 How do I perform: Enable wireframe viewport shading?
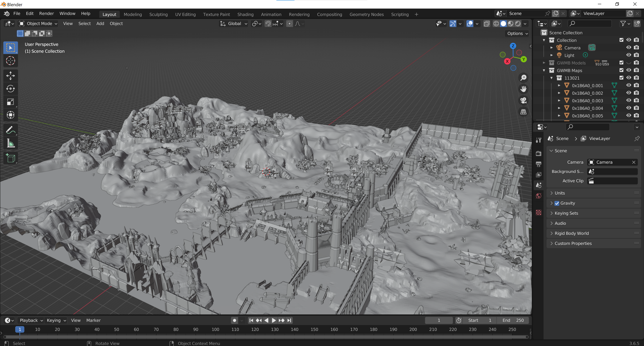click(x=496, y=24)
